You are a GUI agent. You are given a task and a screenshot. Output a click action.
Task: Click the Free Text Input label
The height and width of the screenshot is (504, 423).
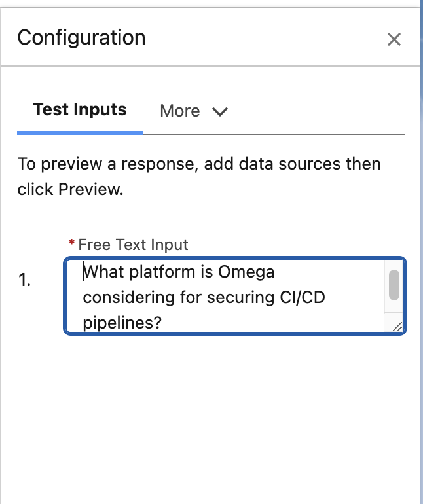coord(133,245)
